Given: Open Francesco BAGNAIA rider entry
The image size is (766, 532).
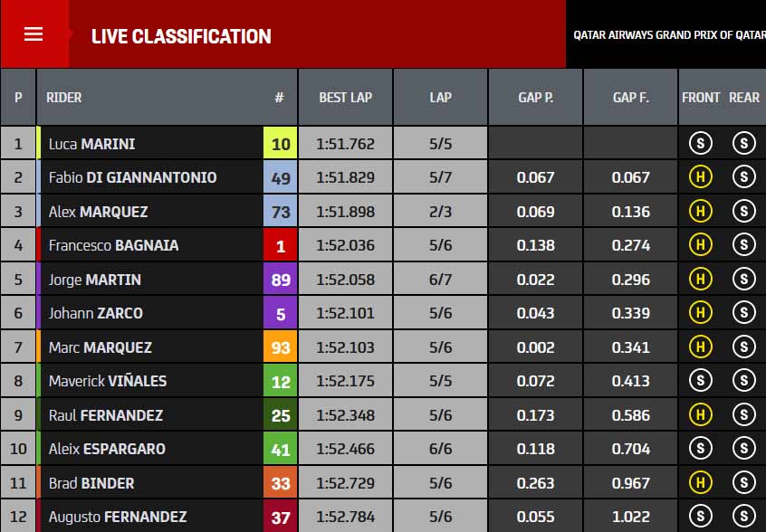Looking at the screenshot, I should [113, 245].
